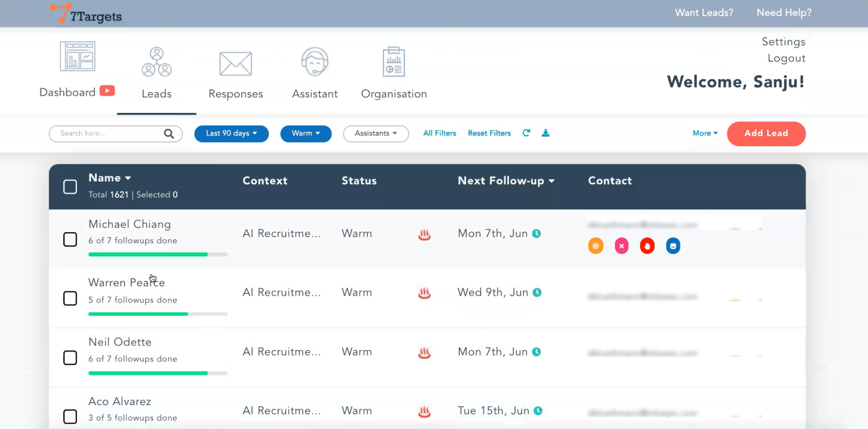The image size is (868, 429).
Task: Select the Neil Odette row checkbox
Action: click(70, 358)
